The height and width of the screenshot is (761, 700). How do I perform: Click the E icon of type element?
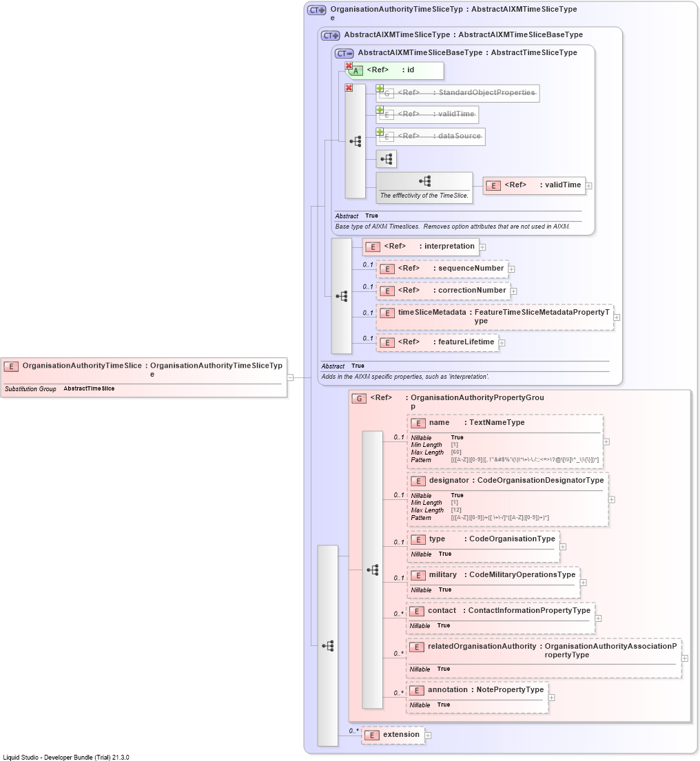click(x=418, y=540)
